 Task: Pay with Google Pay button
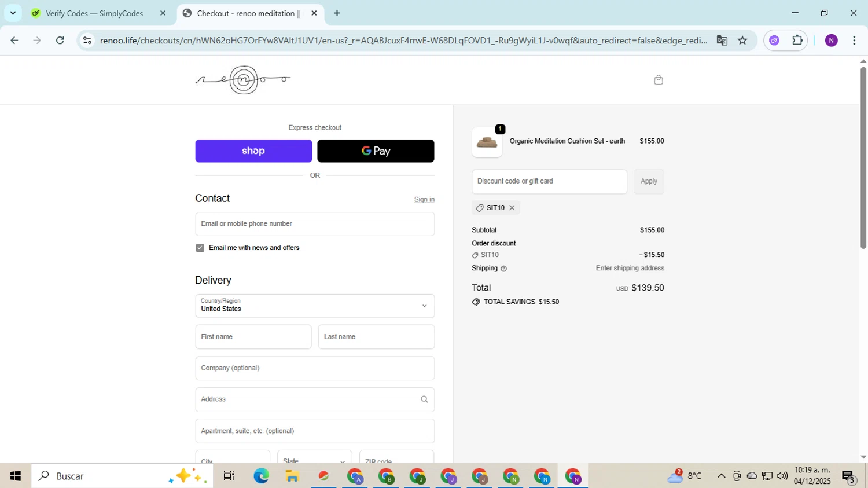tap(376, 151)
